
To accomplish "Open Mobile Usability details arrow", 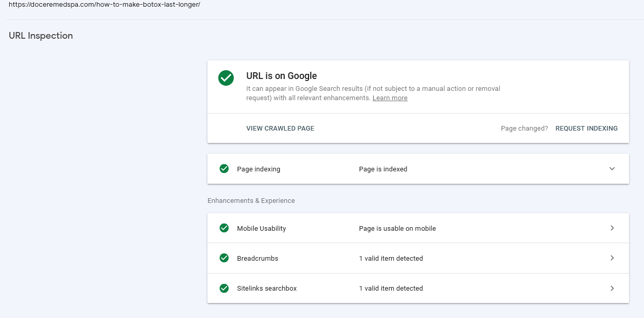I will pos(612,228).
